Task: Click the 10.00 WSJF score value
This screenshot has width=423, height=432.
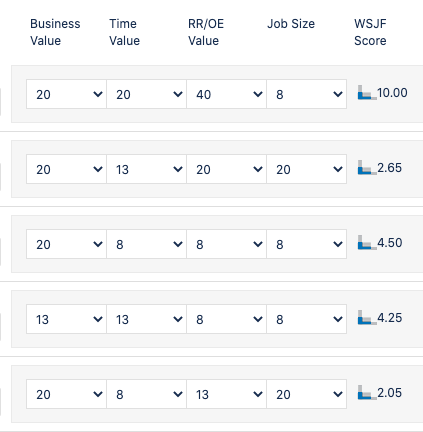Action: (392, 93)
